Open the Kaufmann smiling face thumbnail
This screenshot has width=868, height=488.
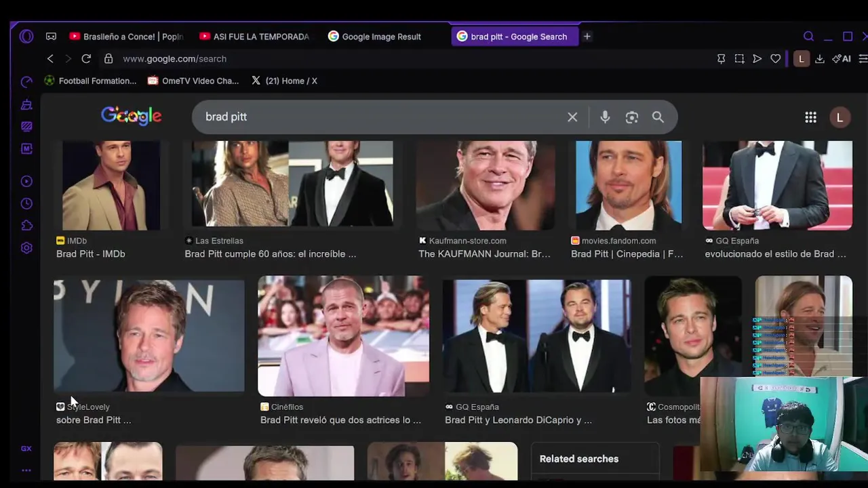coord(486,185)
